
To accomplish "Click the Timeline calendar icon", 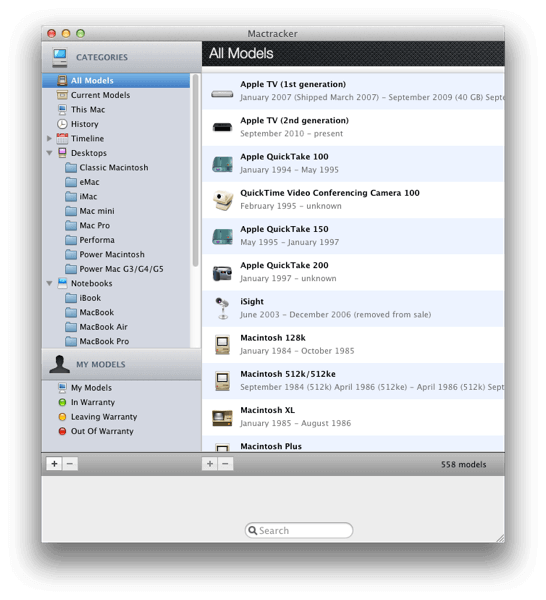I will click(x=62, y=139).
